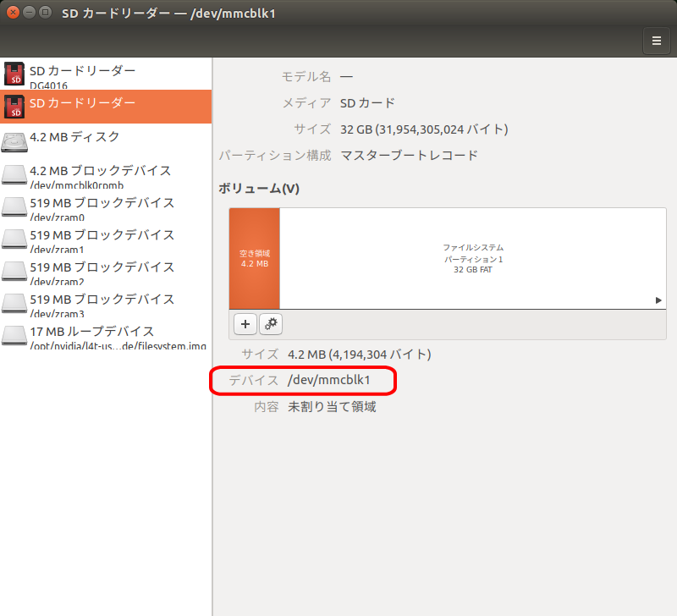Viewport: 677px width, 616px height.
Task: Open the gears partition options menu
Action: pos(271,323)
